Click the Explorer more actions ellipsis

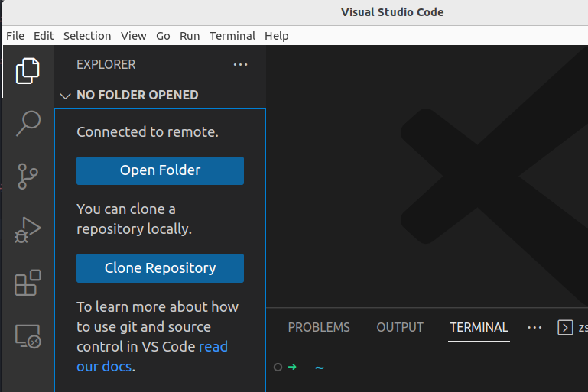pyautogui.click(x=241, y=65)
